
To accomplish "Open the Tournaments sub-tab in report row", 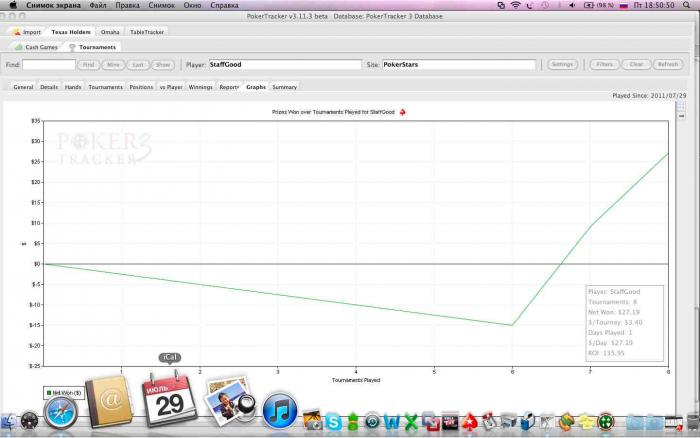I will click(105, 87).
